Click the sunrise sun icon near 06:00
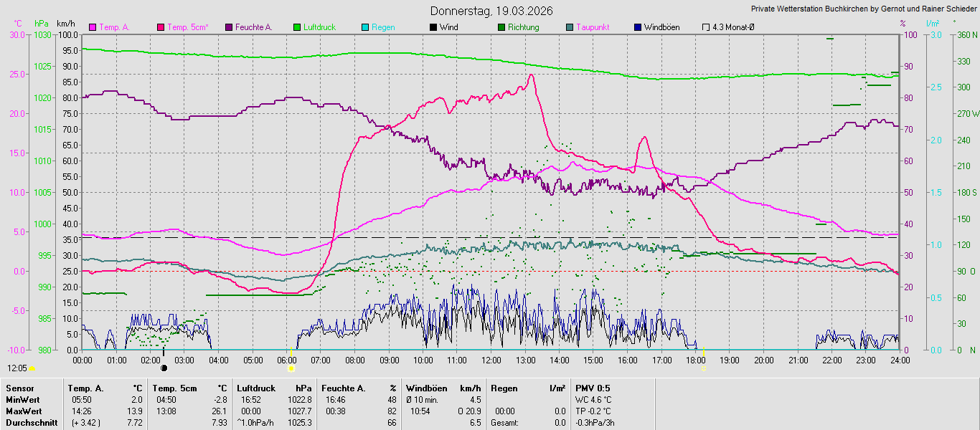This screenshot has width=980, height=430. click(x=291, y=368)
